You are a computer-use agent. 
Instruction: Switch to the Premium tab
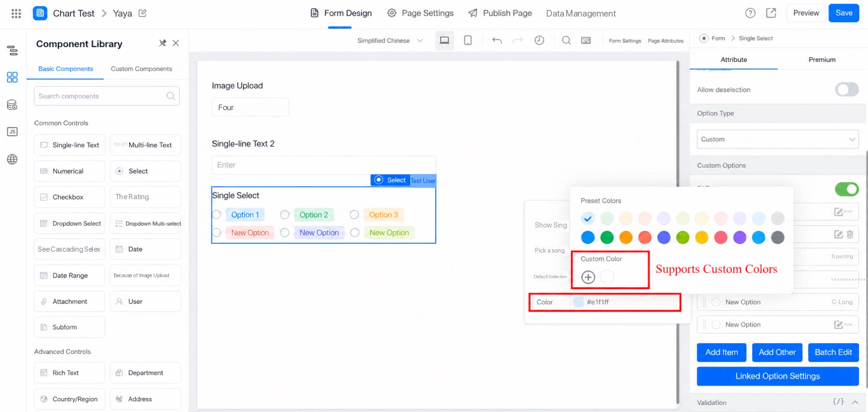point(822,60)
